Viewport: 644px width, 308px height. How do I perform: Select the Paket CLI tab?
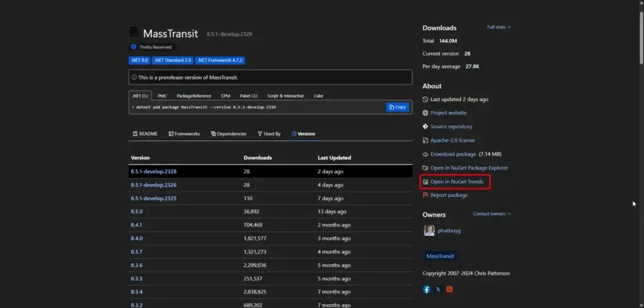[248, 96]
